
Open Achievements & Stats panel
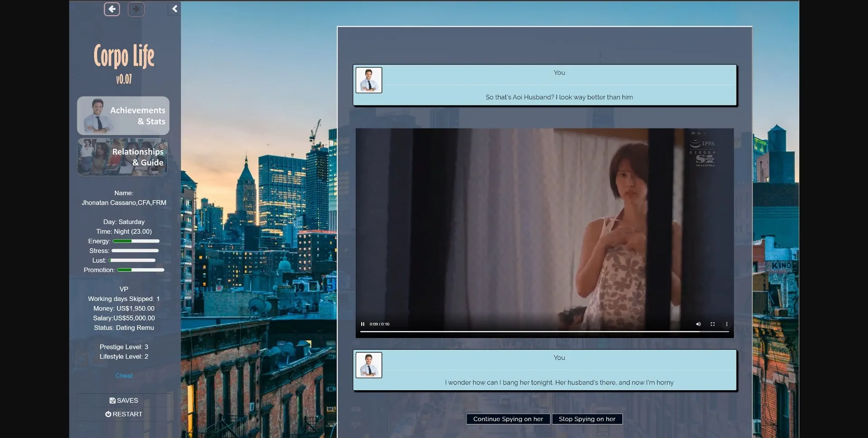(123, 116)
